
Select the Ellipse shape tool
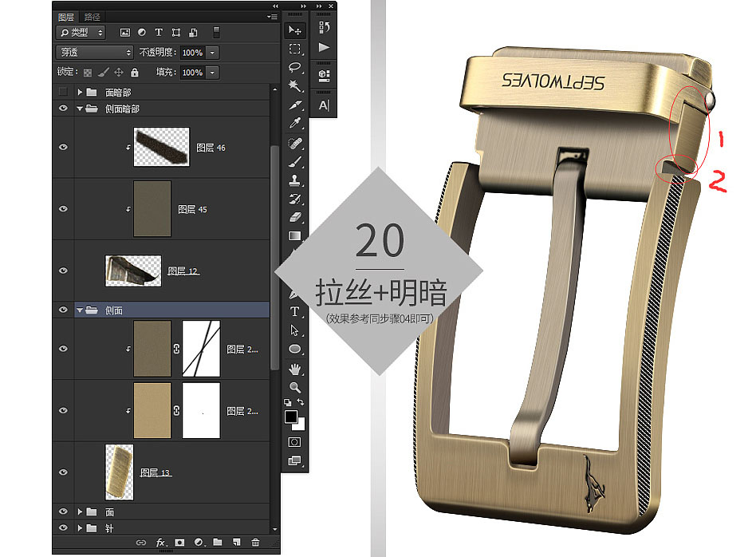(294, 349)
